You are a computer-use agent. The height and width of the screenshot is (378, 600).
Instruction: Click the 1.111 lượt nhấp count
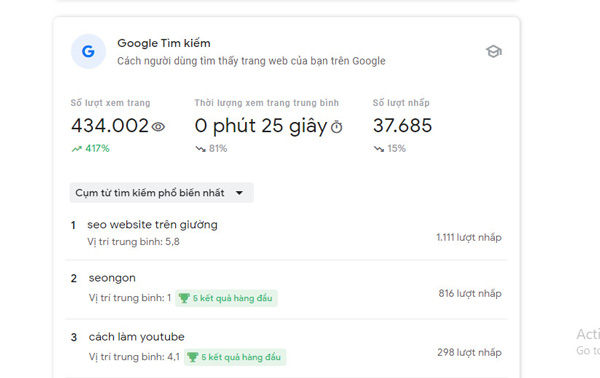[469, 238]
